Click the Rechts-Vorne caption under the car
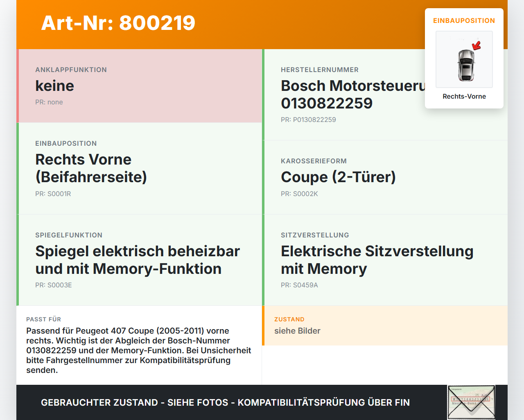 point(464,96)
